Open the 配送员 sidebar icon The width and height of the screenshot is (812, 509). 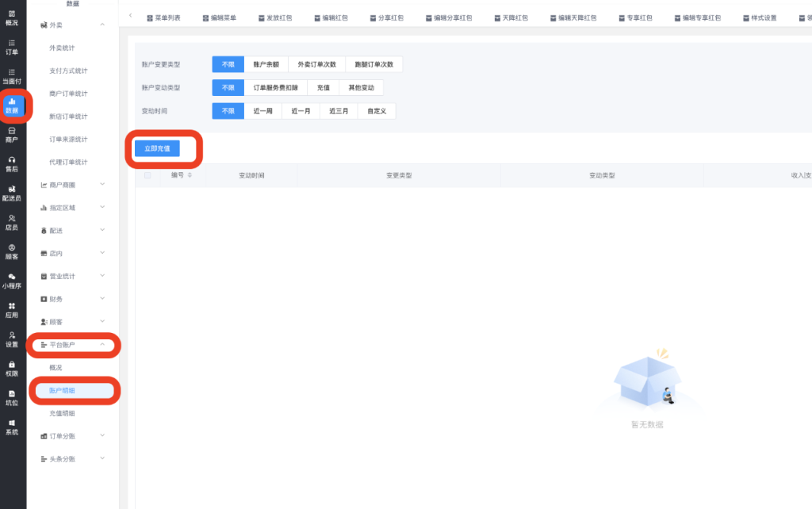[x=12, y=193]
